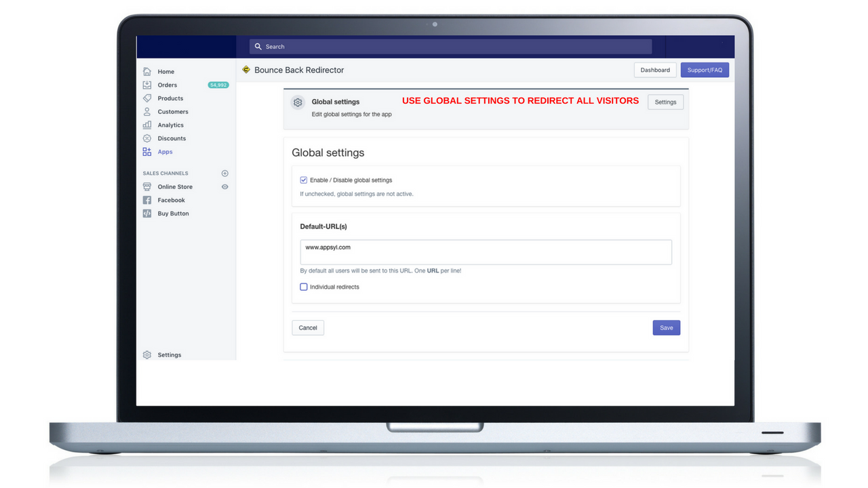
Task: Click inside the Default-URL(s) text field
Action: (486, 251)
